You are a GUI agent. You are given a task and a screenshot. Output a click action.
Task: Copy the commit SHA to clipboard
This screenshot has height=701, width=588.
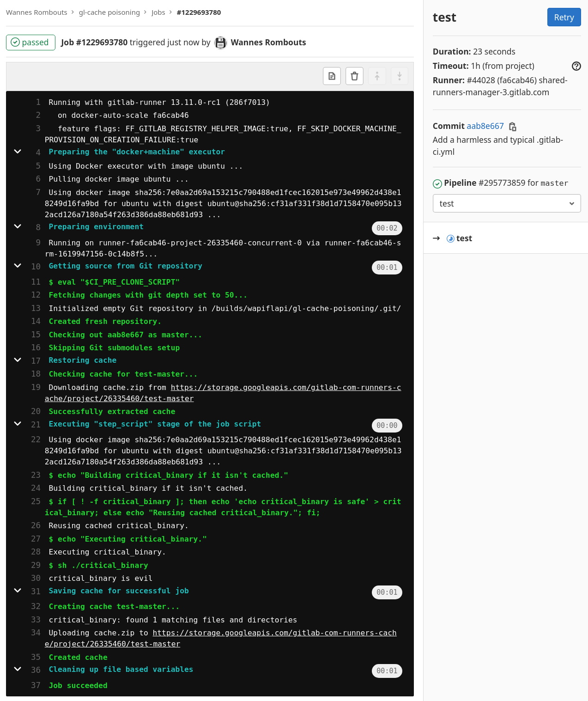coord(512,127)
